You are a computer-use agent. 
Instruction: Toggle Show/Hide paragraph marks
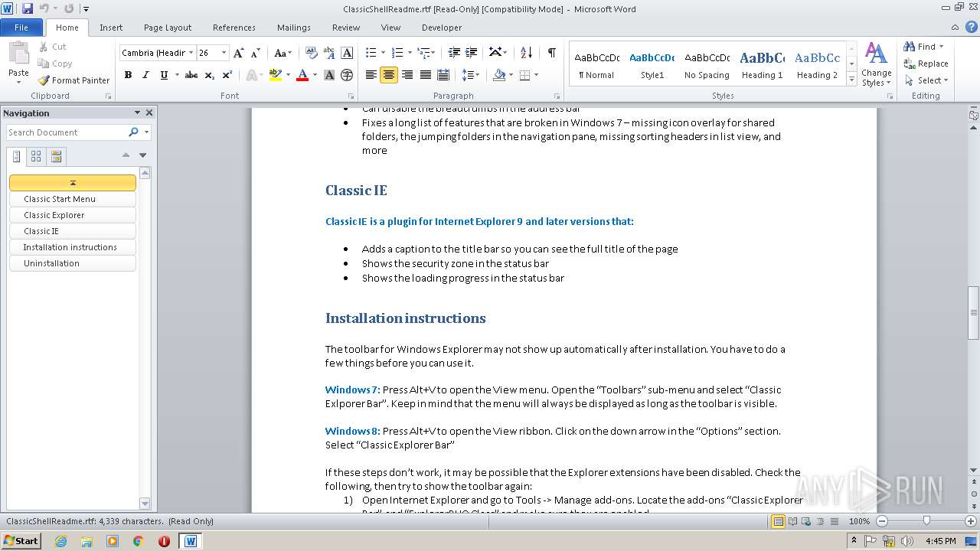[x=551, y=53]
